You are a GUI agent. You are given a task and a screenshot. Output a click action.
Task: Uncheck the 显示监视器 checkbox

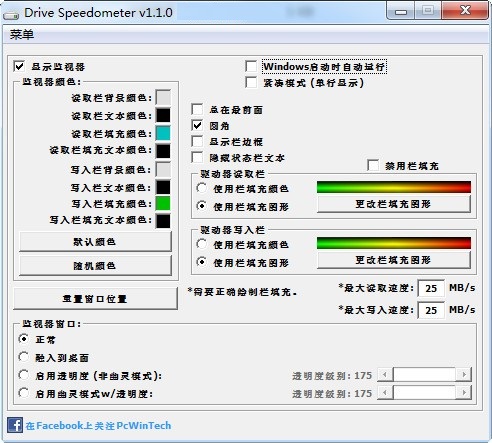coord(19,66)
